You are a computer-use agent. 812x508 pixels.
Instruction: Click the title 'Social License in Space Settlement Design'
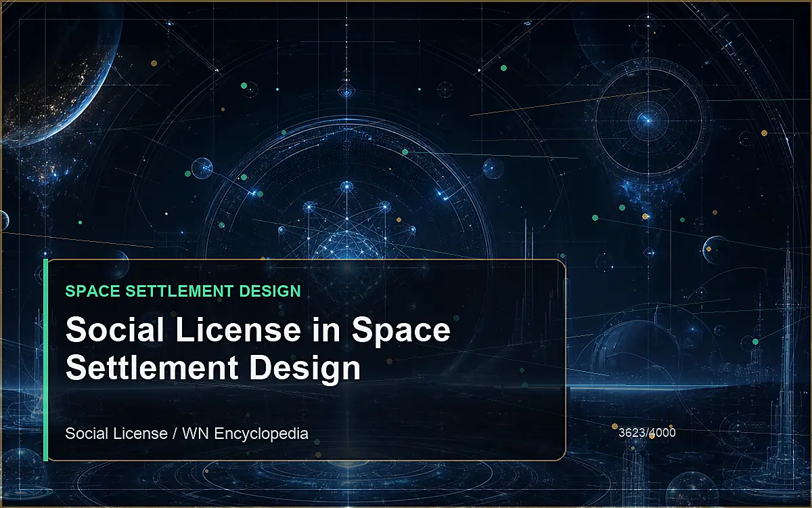[258, 350]
